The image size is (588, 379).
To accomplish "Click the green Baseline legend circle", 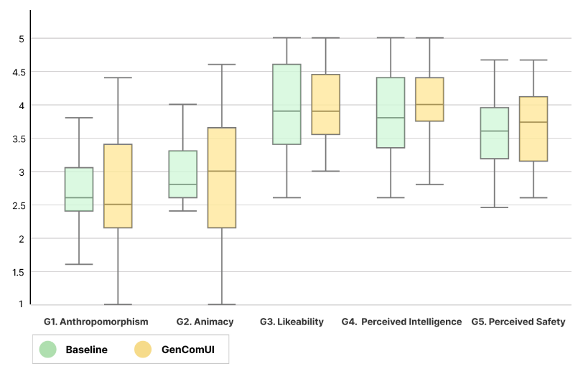I will coord(48,350).
